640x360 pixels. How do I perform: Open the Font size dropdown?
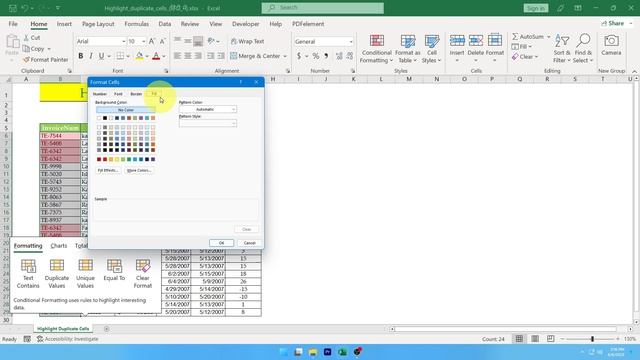pyautogui.click(x=143, y=41)
